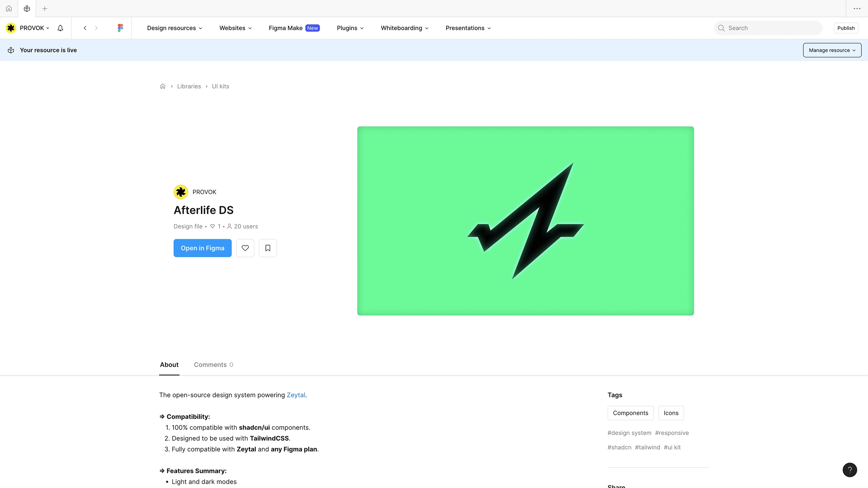Navigate back using the left arrow
The height and width of the screenshot is (488, 868).
coord(85,28)
